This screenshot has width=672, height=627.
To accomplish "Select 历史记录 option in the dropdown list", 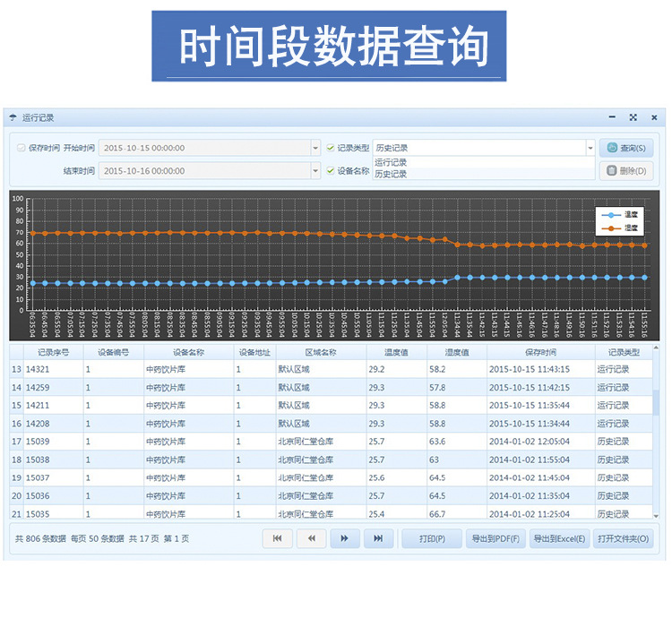I will click(x=391, y=174).
